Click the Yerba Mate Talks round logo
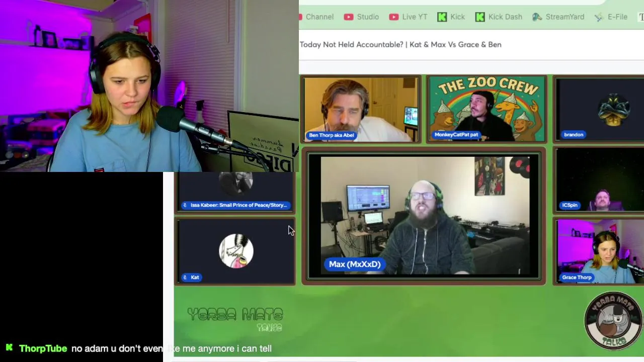644x362 pixels. pyautogui.click(x=613, y=320)
